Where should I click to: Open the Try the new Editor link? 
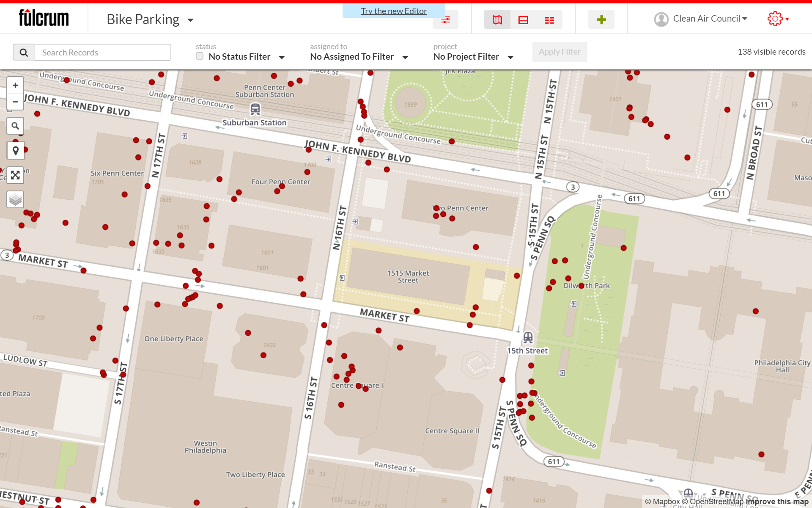393,11
